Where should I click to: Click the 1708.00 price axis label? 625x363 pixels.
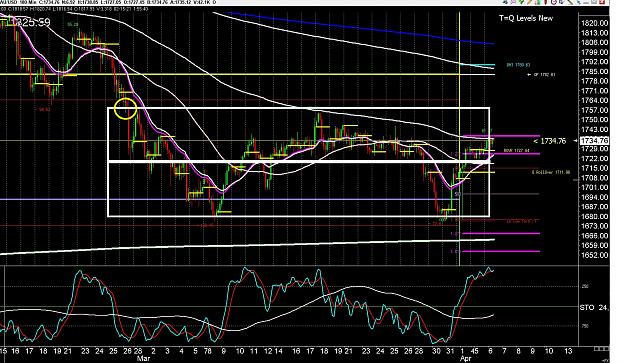tap(595, 178)
